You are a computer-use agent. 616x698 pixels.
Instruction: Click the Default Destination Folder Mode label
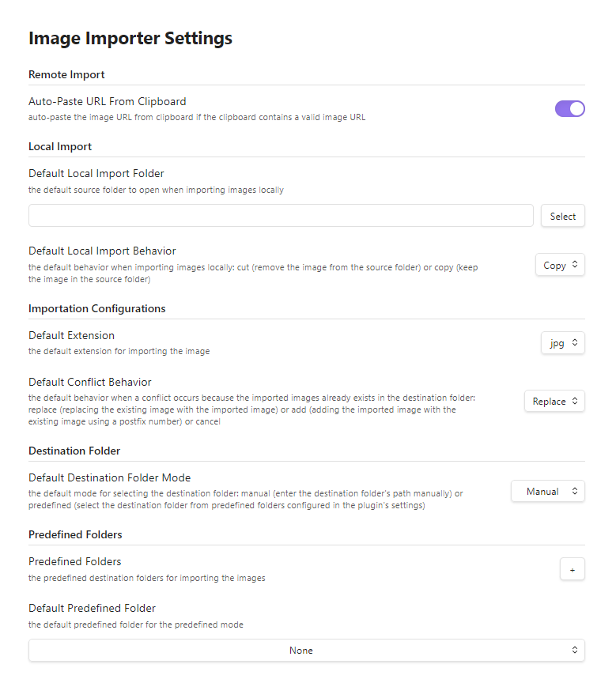[109, 477]
